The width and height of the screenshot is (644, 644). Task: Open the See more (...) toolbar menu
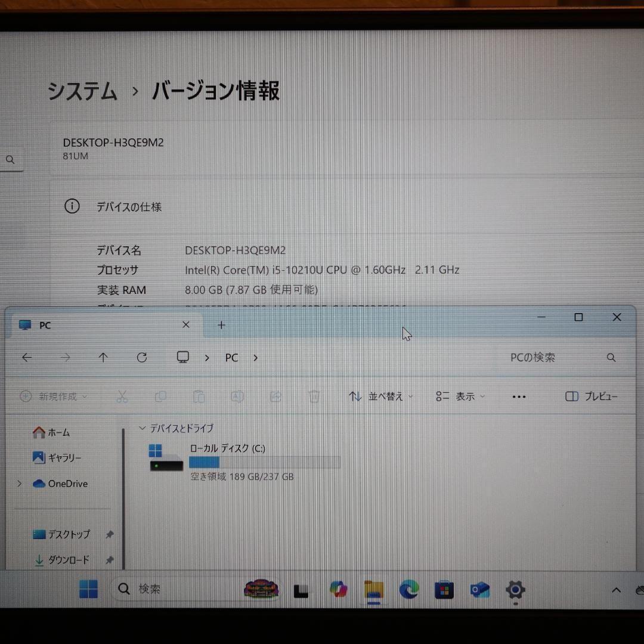518,396
